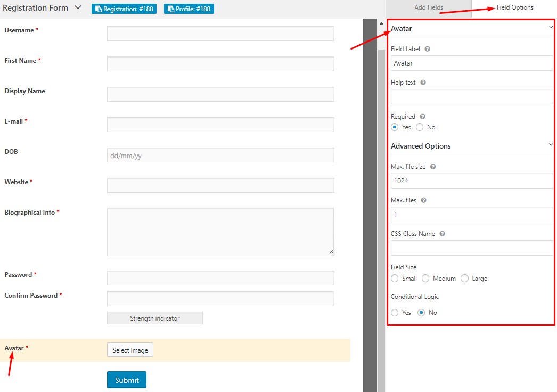Select the Avatar field row label

(14, 348)
